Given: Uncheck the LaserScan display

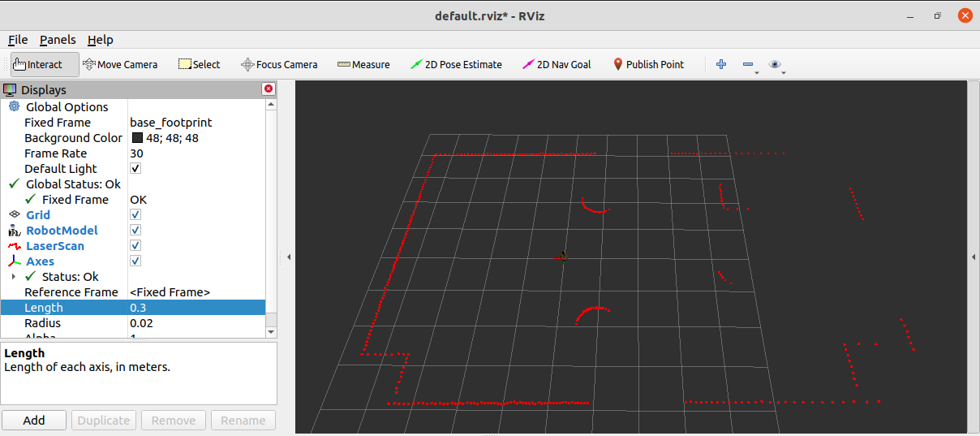Looking at the screenshot, I should [x=135, y=246].
